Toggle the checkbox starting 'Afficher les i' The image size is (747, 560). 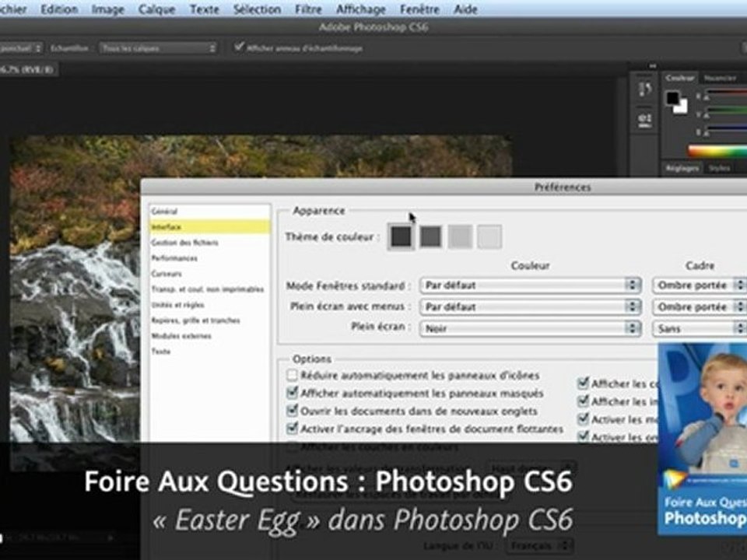click(583, 401)
